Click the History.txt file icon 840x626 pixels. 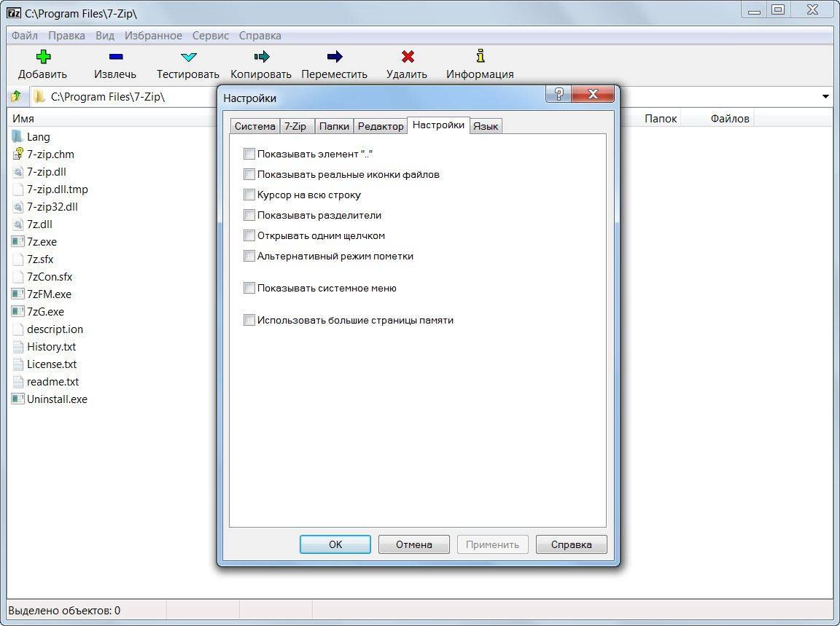point(17,346)
